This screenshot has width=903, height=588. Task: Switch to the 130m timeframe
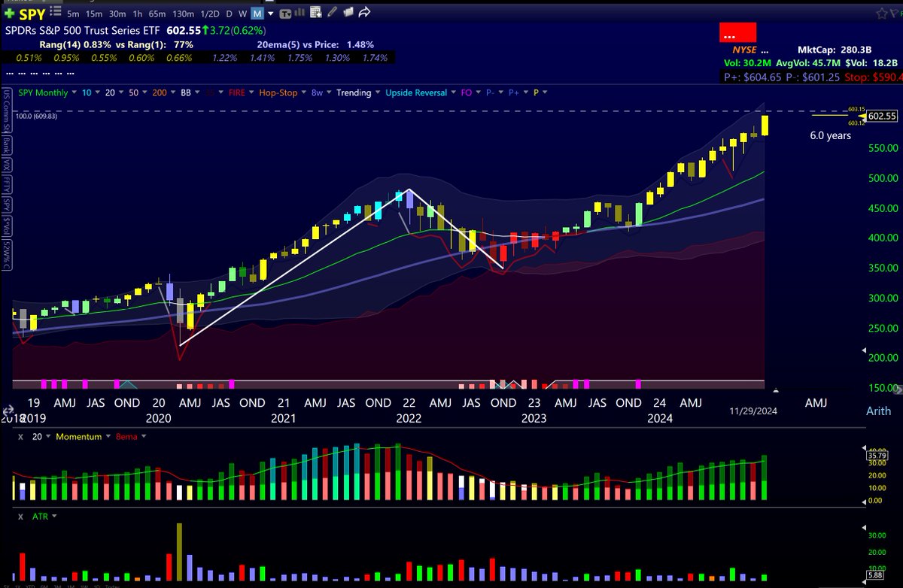[184, 14]
